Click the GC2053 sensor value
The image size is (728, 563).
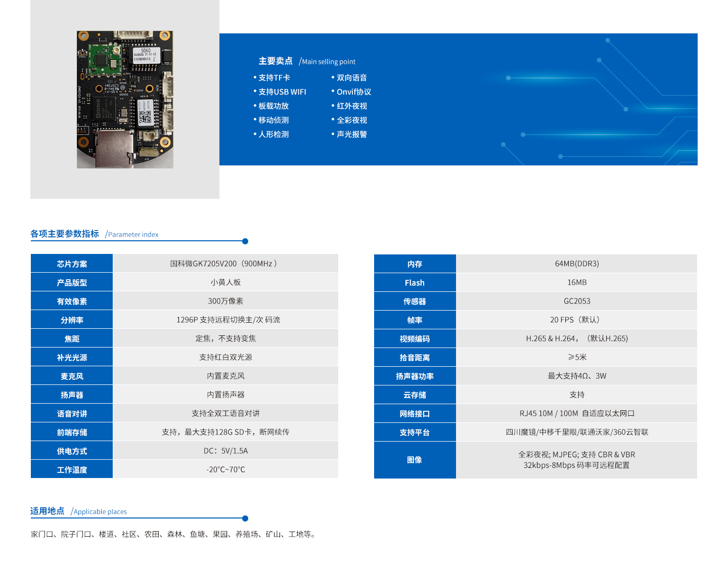(x=577, y=301)
